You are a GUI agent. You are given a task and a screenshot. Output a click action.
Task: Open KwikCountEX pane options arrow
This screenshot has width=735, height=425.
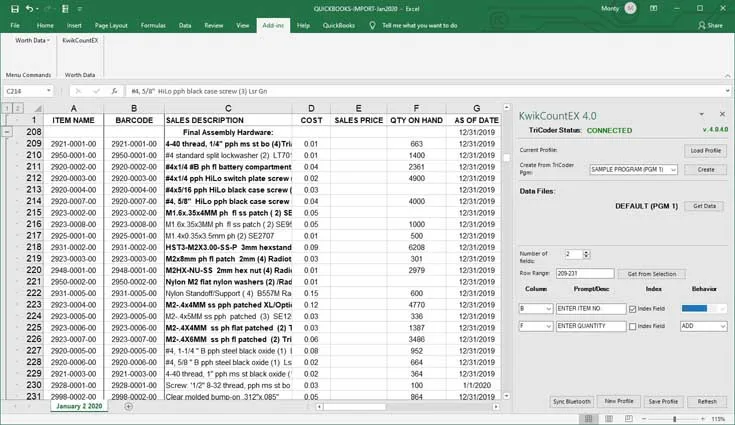tap(702, 114)
